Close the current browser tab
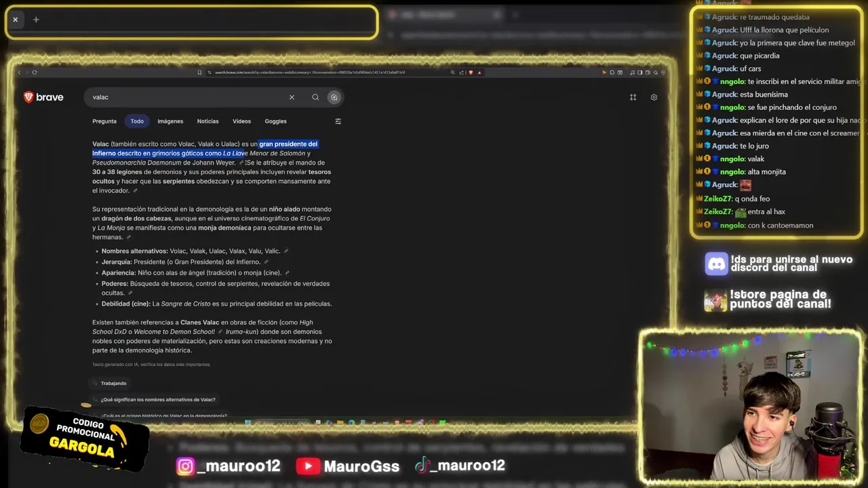The height and width of the screenshot is (488, 868). (x=15, y=20)
